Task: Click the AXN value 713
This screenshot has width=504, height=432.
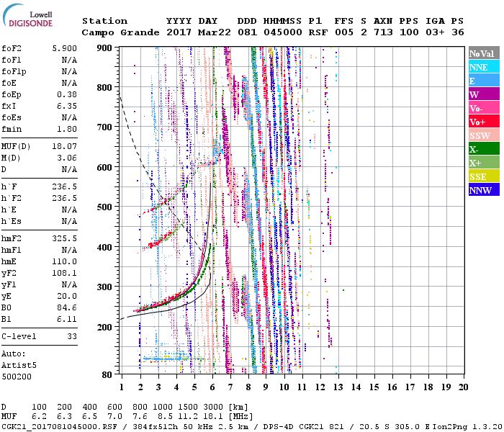Action: (383, 32)
